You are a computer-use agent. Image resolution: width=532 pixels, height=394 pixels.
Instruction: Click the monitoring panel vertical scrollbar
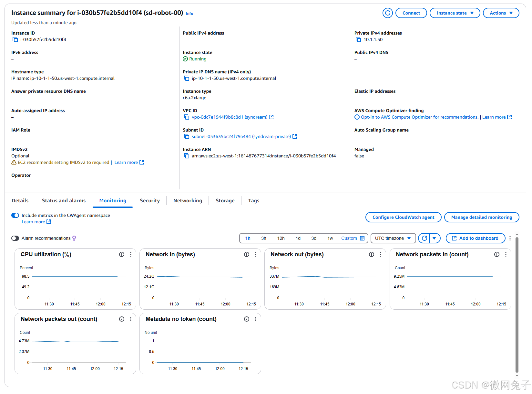pyautogui.click(x=517, y=304)
